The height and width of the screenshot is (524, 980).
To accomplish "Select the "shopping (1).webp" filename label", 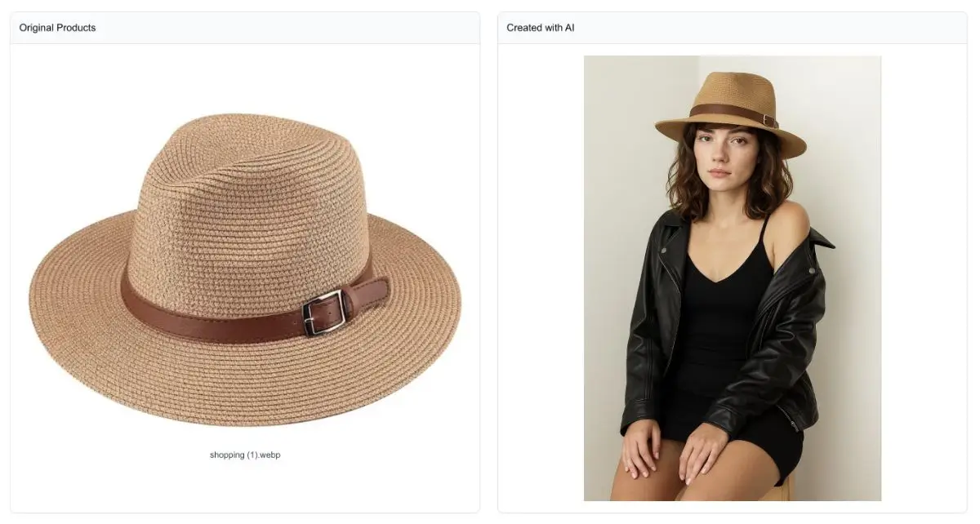I will [x=245, y=455].
